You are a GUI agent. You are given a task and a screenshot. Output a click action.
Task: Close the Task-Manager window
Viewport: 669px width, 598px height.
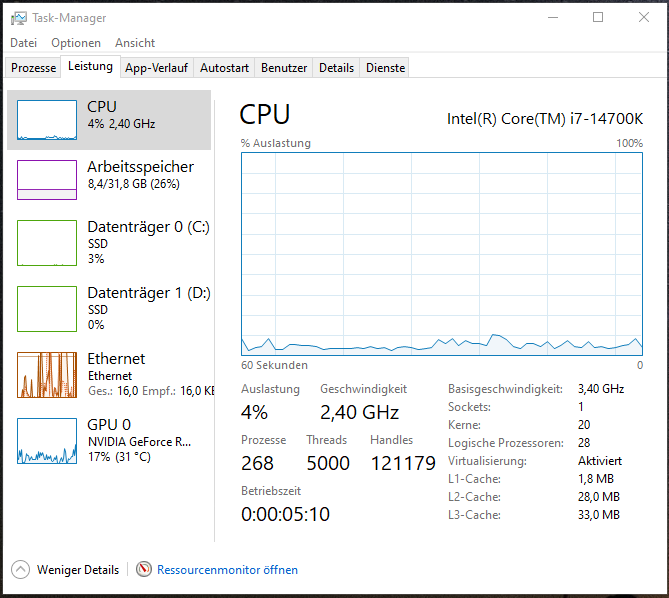(644, 17)
